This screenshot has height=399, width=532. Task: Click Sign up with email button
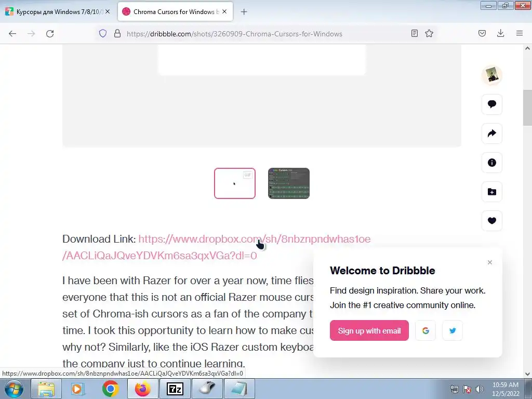coord(369,330)
